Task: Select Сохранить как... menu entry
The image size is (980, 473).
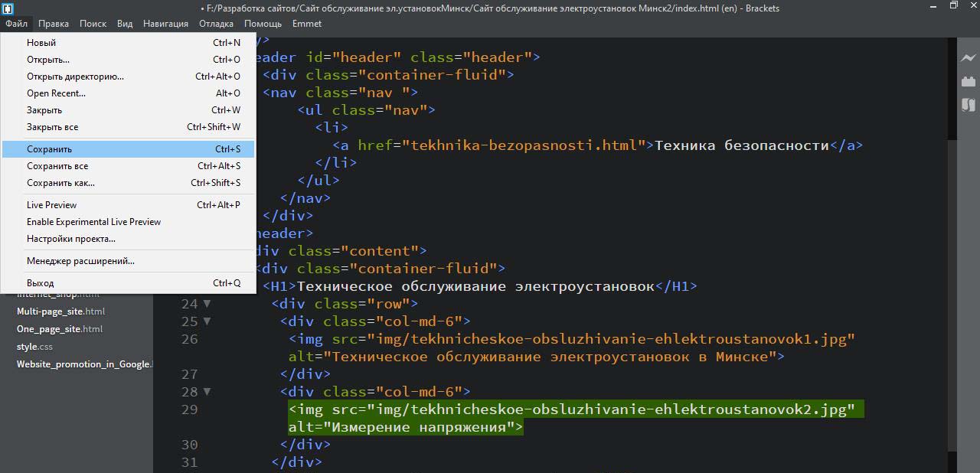Action: point(60,183)
